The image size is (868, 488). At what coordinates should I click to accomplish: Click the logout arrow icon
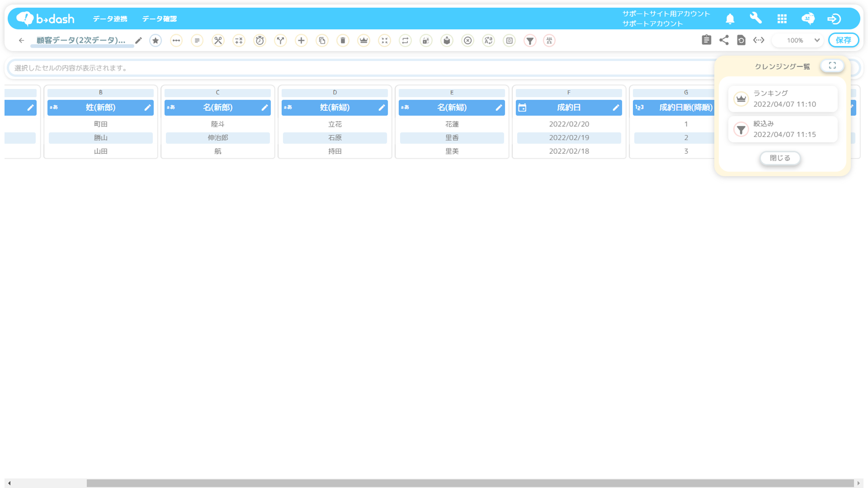point(834,19)
